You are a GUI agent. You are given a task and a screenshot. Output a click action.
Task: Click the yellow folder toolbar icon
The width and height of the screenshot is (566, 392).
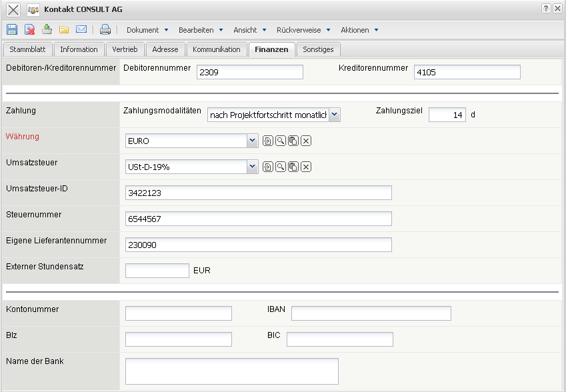pyautogui.click(x=64, y=29)
